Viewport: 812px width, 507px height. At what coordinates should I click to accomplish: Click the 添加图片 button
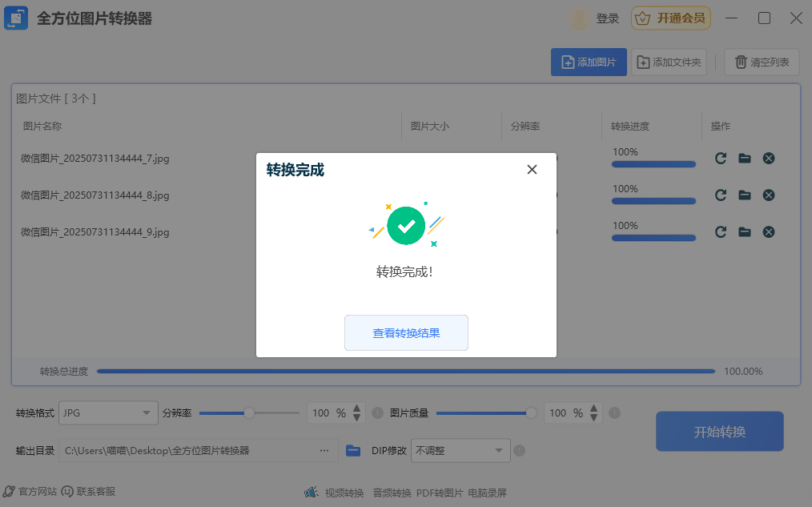(x=589, y=62)
